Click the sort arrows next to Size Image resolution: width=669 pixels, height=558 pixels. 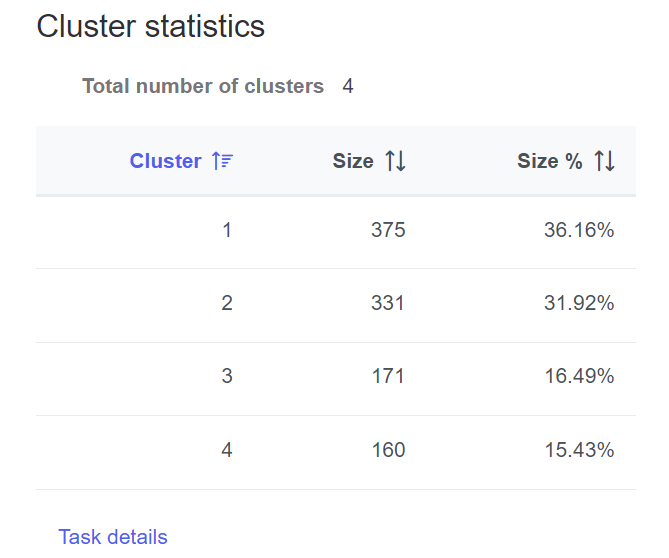(396, 161)
